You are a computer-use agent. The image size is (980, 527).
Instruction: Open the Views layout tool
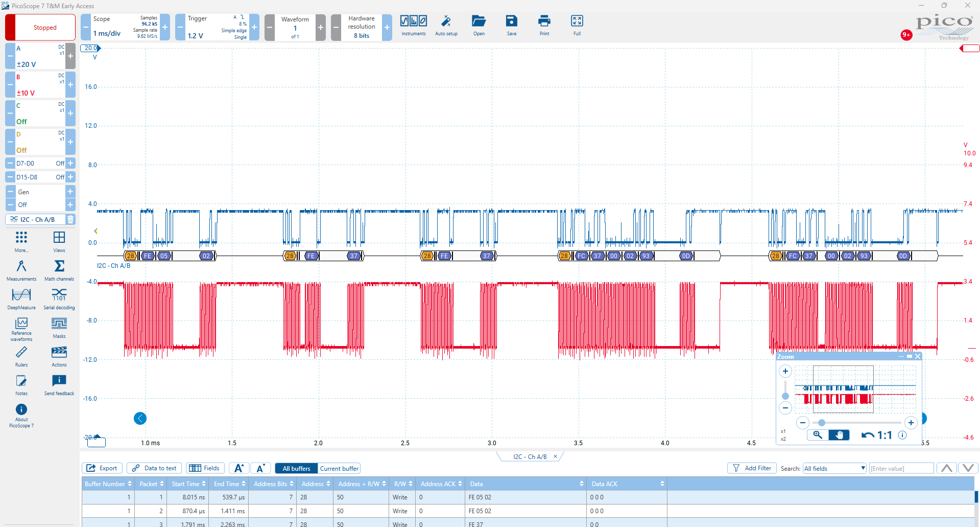point(59,242)
